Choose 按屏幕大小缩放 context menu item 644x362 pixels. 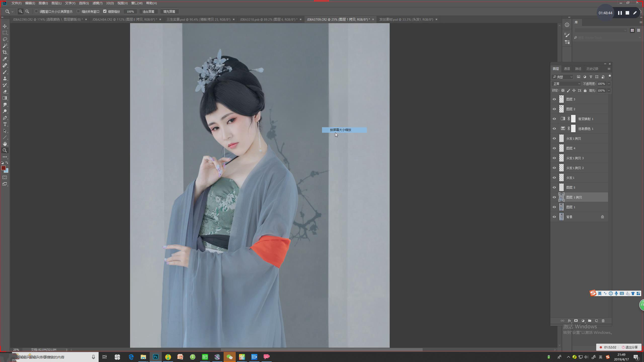344,130
